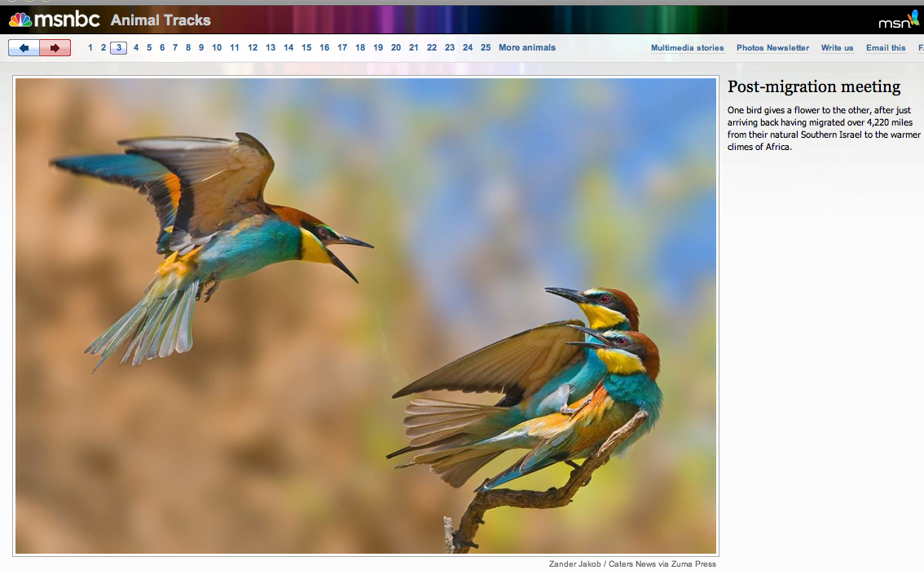Viewport: 924px width, 570px height.
Task: Open the Photos Newsletter link
Action: (x=772, y=48)
